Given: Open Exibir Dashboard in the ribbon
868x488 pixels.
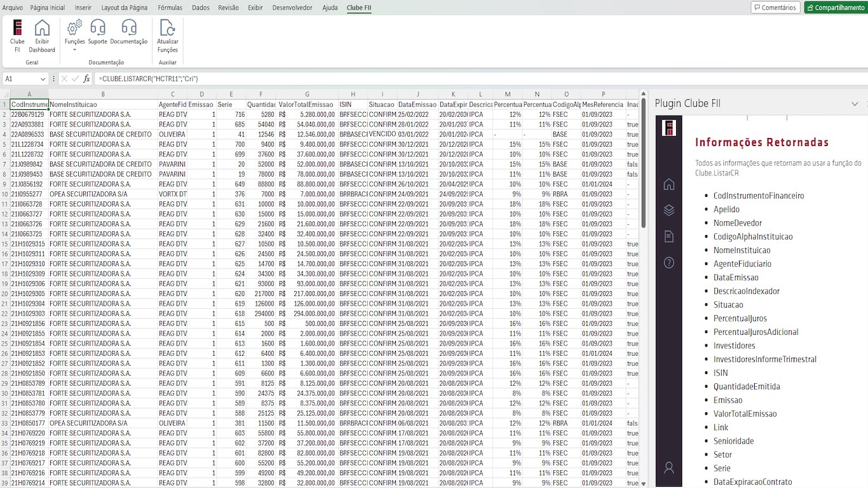Looking at the screenshot, I should [x=42, y=36].
